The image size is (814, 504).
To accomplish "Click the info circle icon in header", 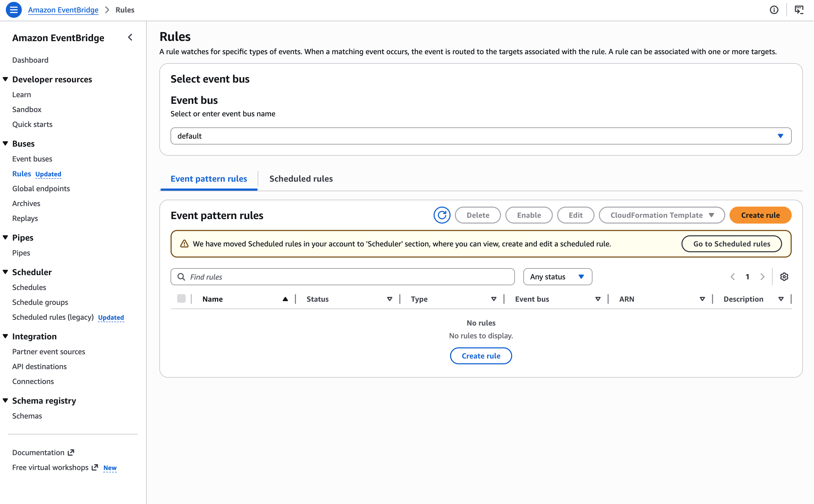I will coord(774,10).
